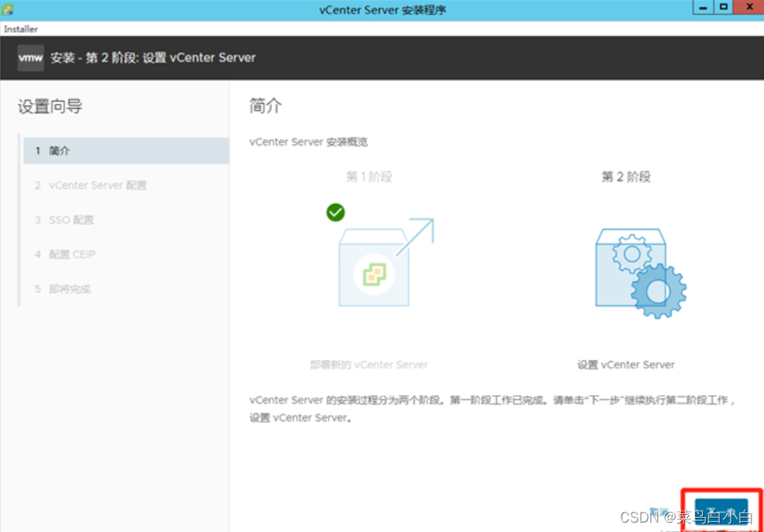Click the 第 1 阶段 label
The width and height of the screenshot is (764, 532).
[369, 177]
